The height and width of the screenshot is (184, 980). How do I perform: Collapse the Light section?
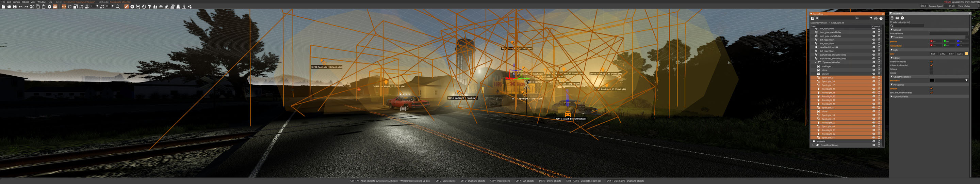pyautogui.click(x=892, y=50)
